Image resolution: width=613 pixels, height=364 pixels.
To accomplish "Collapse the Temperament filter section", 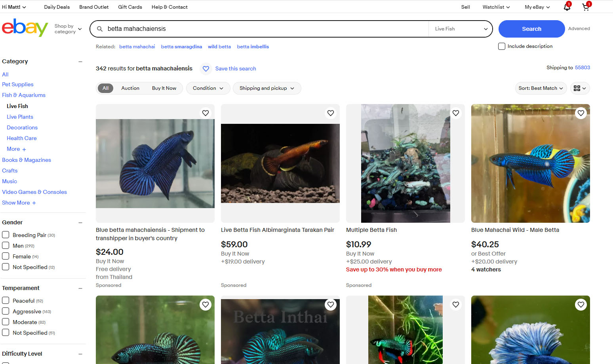I will pyautogui.click(x=80, y=288).
